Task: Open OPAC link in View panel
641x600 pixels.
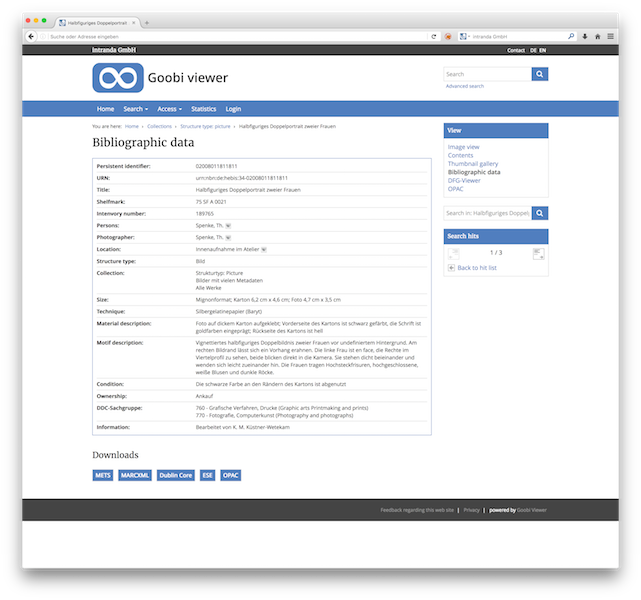Action: click(x=455, y=189)
